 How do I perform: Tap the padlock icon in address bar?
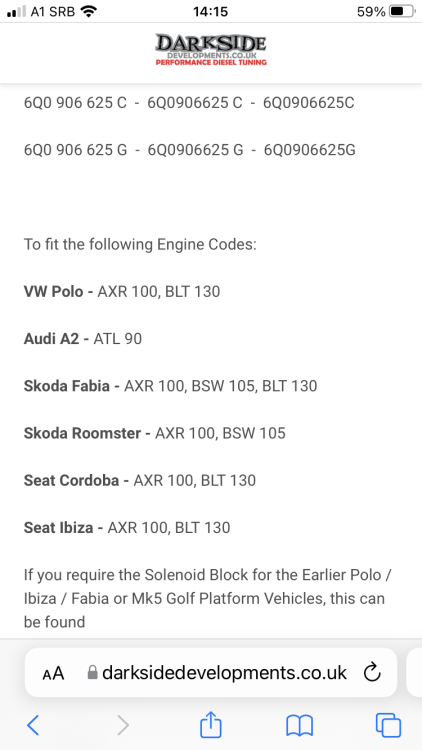[x=93, y=673]
